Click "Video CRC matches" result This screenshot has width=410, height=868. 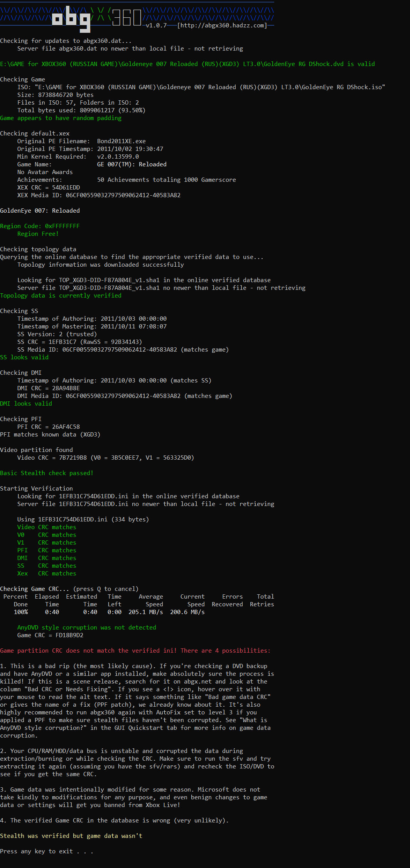tap(47, 527)
